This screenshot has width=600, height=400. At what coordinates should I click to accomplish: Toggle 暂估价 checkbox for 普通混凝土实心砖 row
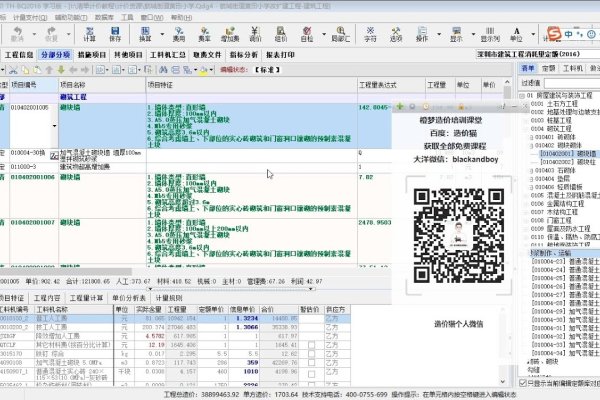(x=311, y=374)
